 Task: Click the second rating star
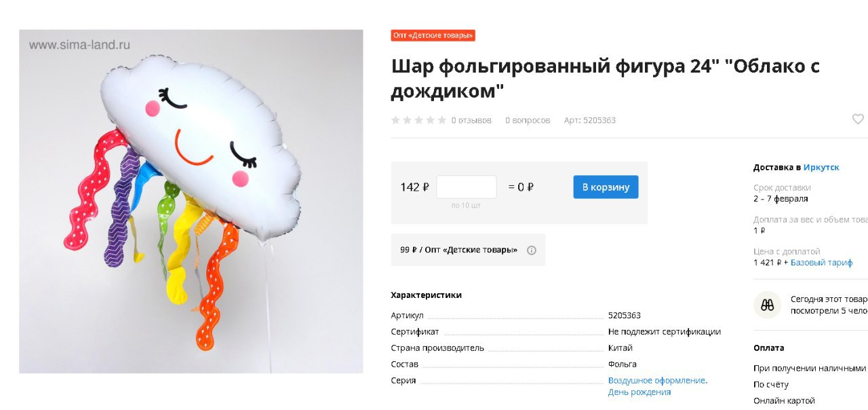tap(408, 120)
